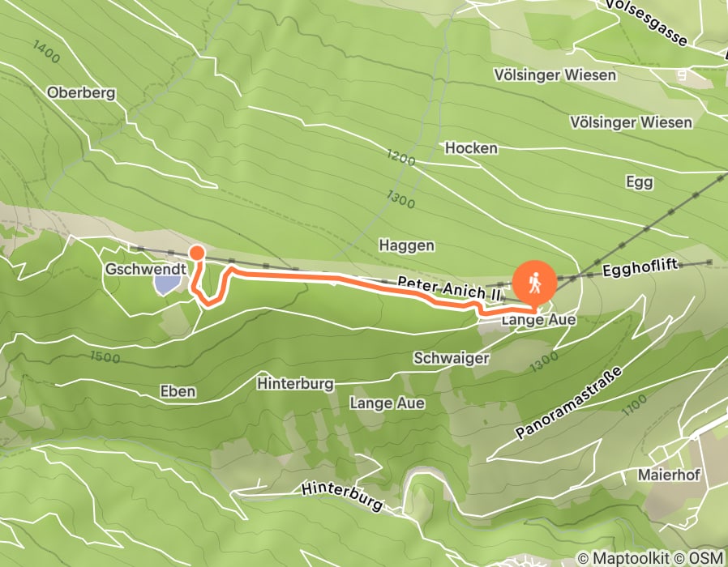
Task: Click the Peter Anich II lift label
Action: click(449, 288)
